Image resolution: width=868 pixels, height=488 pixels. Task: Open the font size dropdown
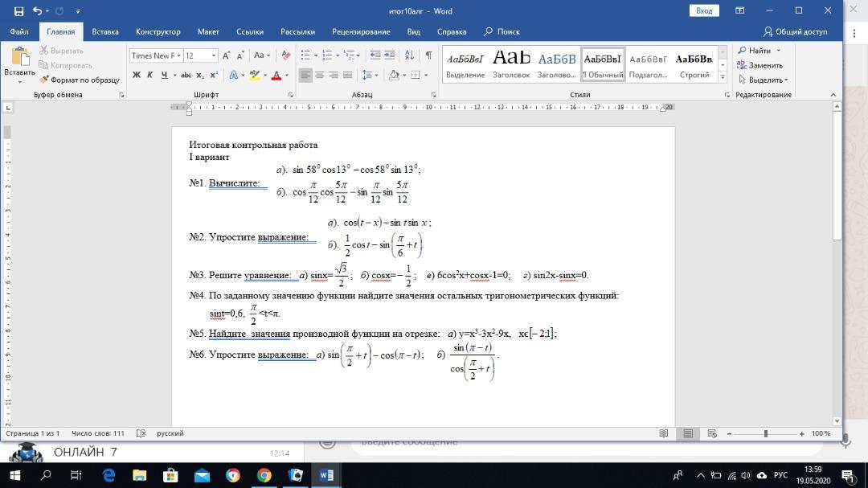click(213, 55)
